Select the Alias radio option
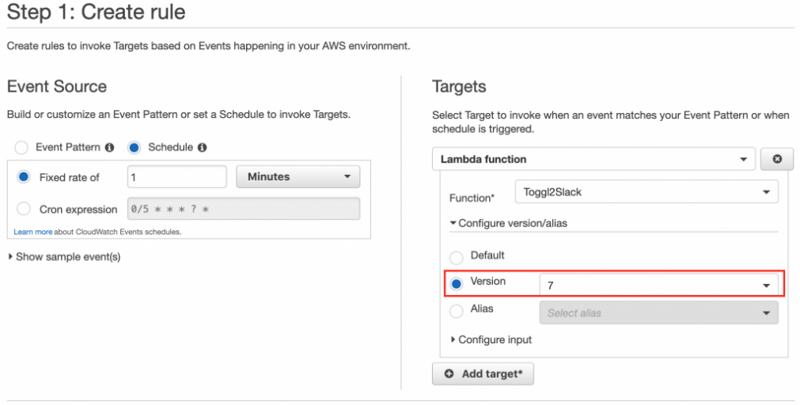800x405 pixels. point(458,312)
